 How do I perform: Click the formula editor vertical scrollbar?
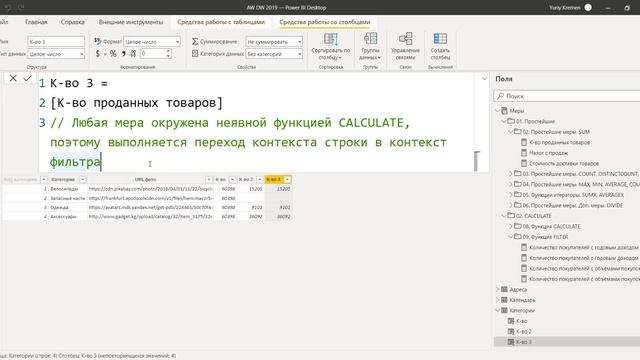[476, 161]
